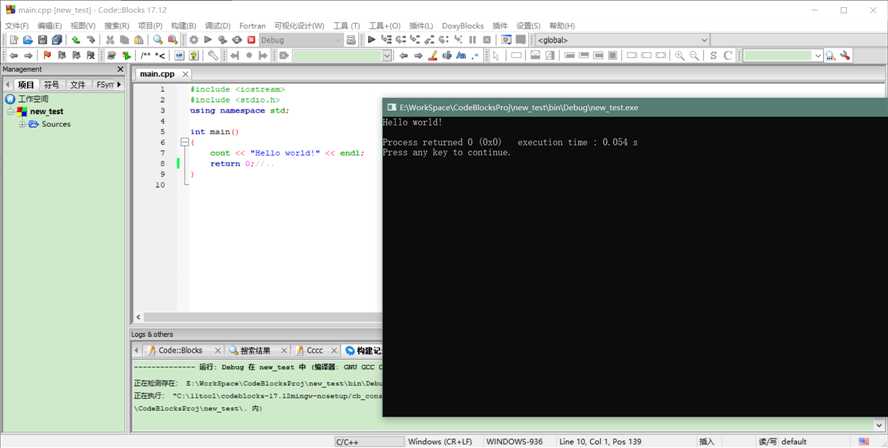Image resolution: width=888 pixels, height=448 pixels.
Task: Click Windows (CR+LF) status bar entry
Action: (x=440, y=441)
